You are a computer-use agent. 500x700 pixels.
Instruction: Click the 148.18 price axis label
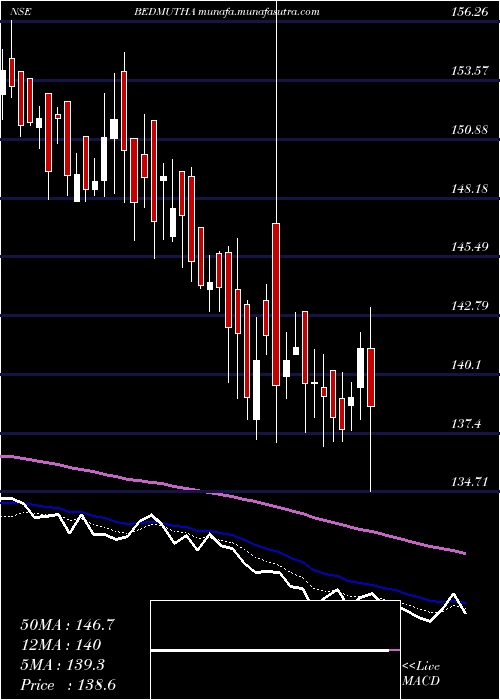[x=469, y=188]
